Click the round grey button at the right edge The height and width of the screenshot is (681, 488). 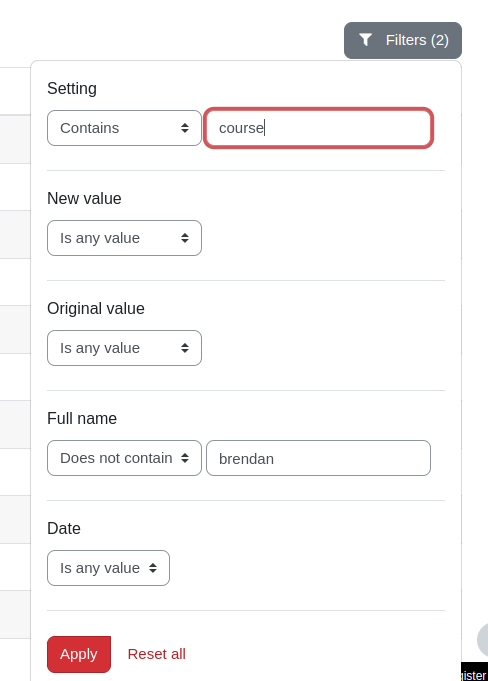(483, 639)
